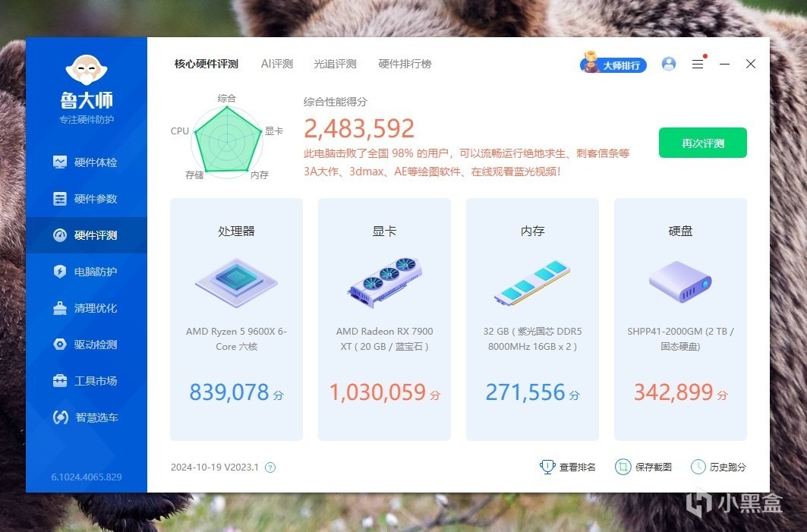The height and width of the screenshot is (532, 807).
Task: Close the Lu Dashi window
Action: tap(751, 64)
